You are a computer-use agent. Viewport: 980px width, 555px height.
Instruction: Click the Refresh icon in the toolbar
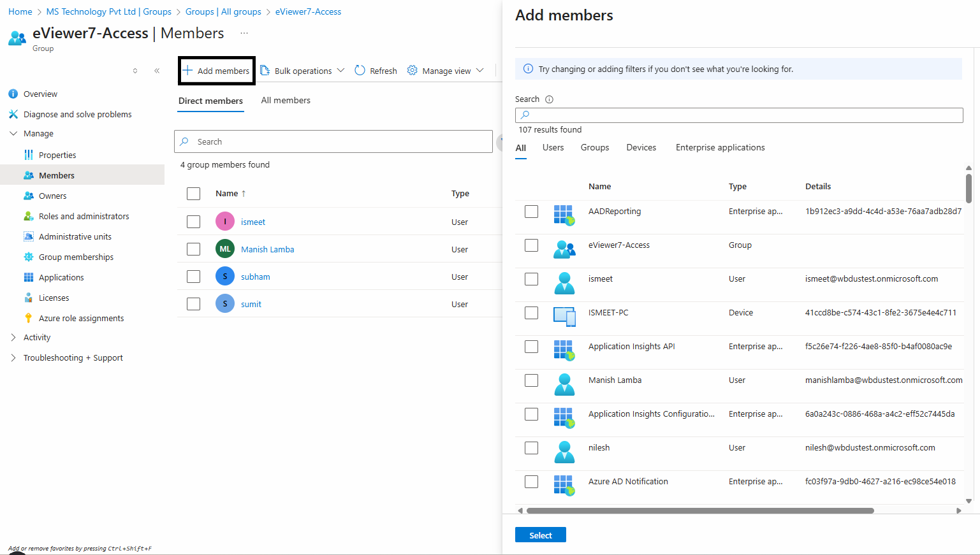[360, 71]
